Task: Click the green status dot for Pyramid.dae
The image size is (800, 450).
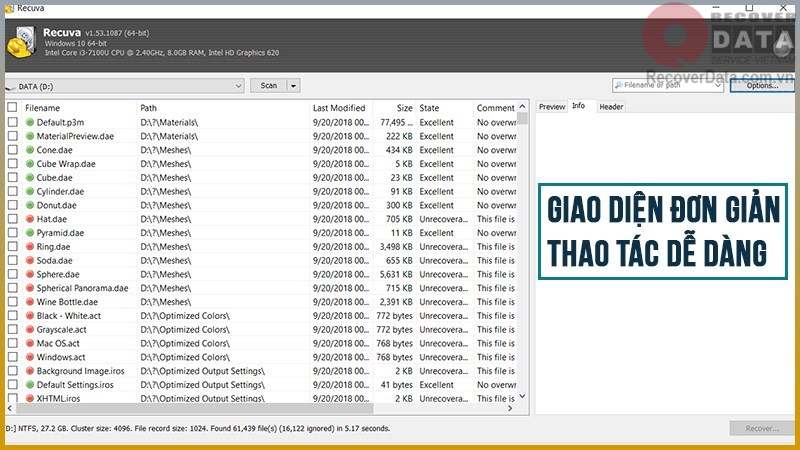Action: tap(30, 233)
